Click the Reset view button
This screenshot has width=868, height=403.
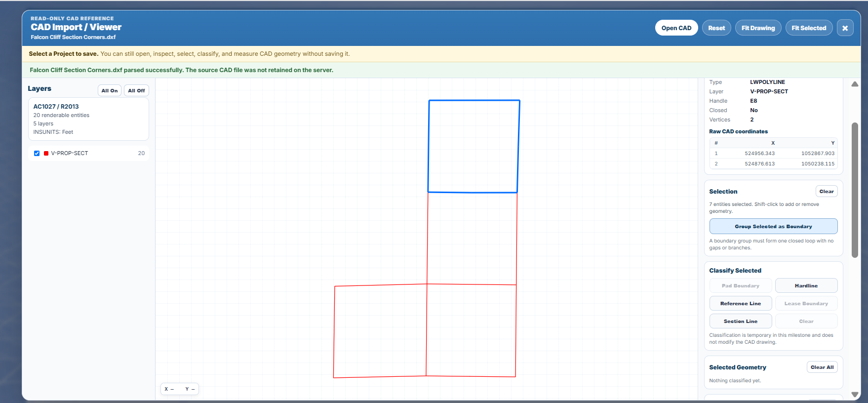[716, 28]
